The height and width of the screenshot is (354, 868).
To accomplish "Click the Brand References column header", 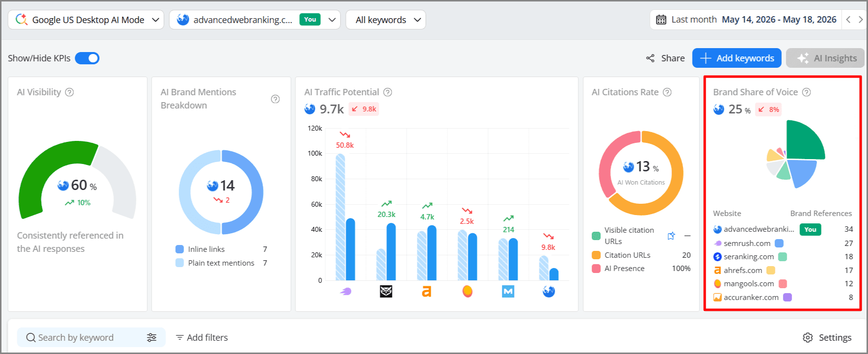I will pyautogui.click(x=821, y=214).
